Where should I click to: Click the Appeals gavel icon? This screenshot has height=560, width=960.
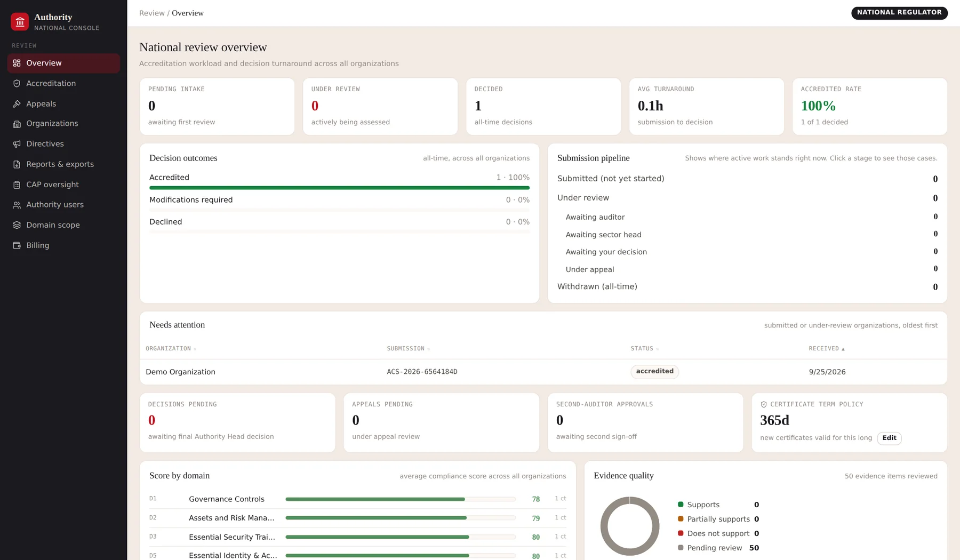(x=17, y=104)
